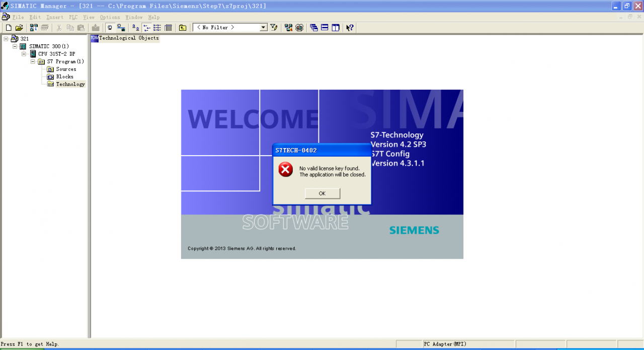Collapse the 321 project node
This screenshot has width=644, height=350.
point(6,39)
